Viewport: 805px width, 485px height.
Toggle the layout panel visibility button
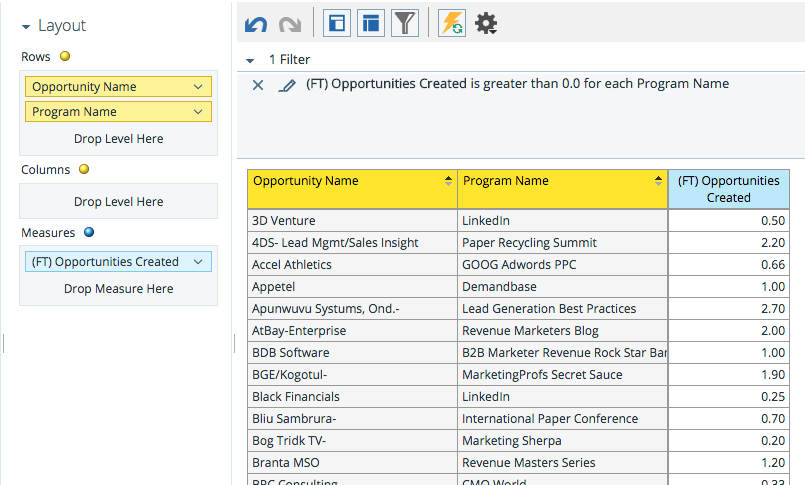point(337,23)
